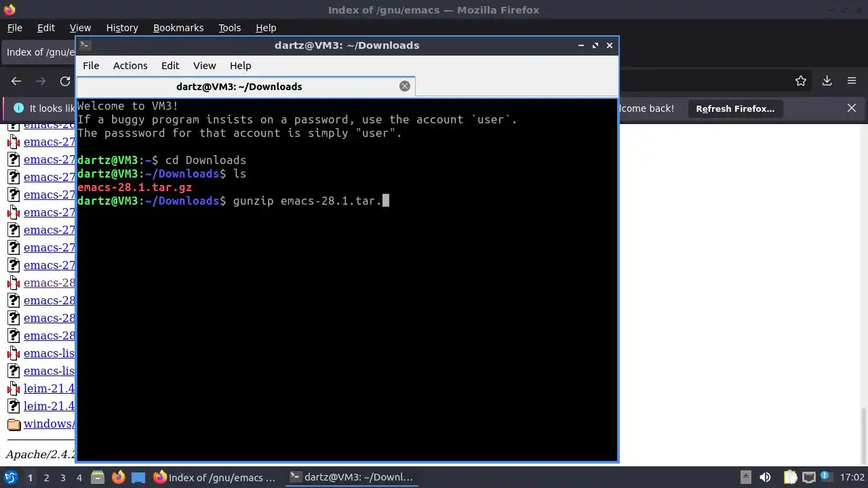Close the terminal tab with its X
Image resolution: width=868 pixels, height=488 pixels.
pyautogui.click(x=405, y=86)
